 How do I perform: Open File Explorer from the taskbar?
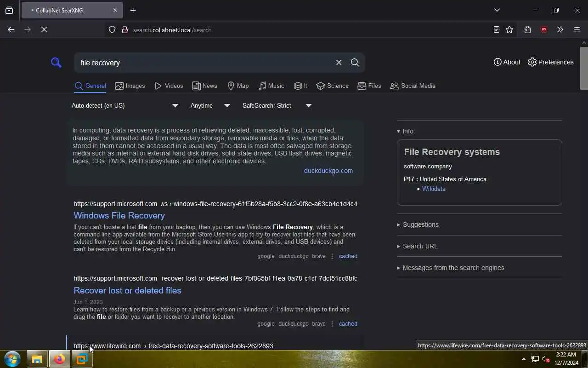[x=37, y=359]
